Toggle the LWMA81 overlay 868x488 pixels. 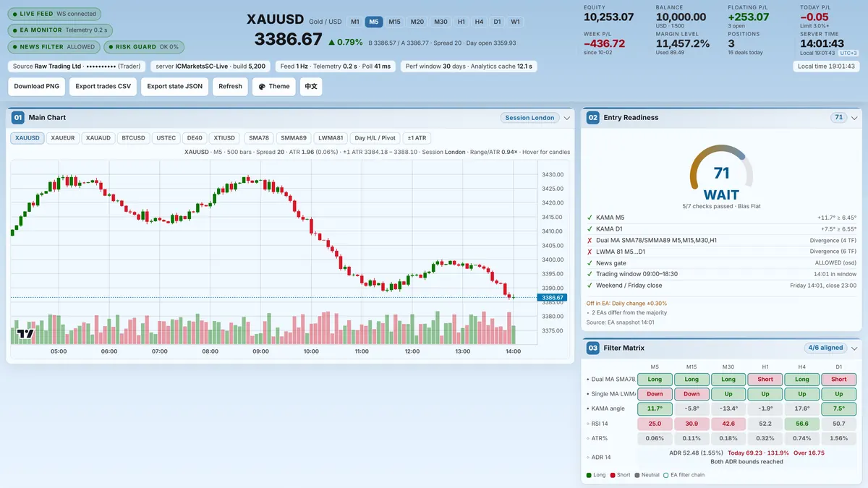coord(331,138)
